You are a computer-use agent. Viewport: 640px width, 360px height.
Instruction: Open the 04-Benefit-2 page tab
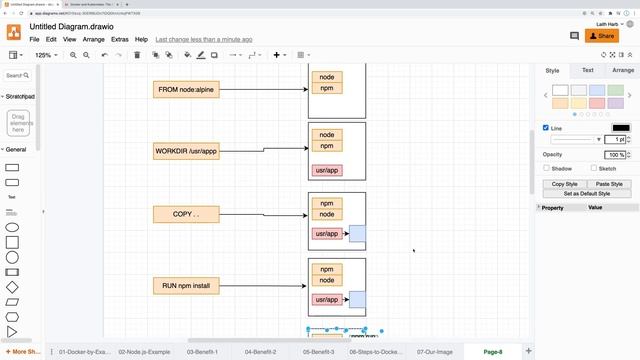(260, 352)
